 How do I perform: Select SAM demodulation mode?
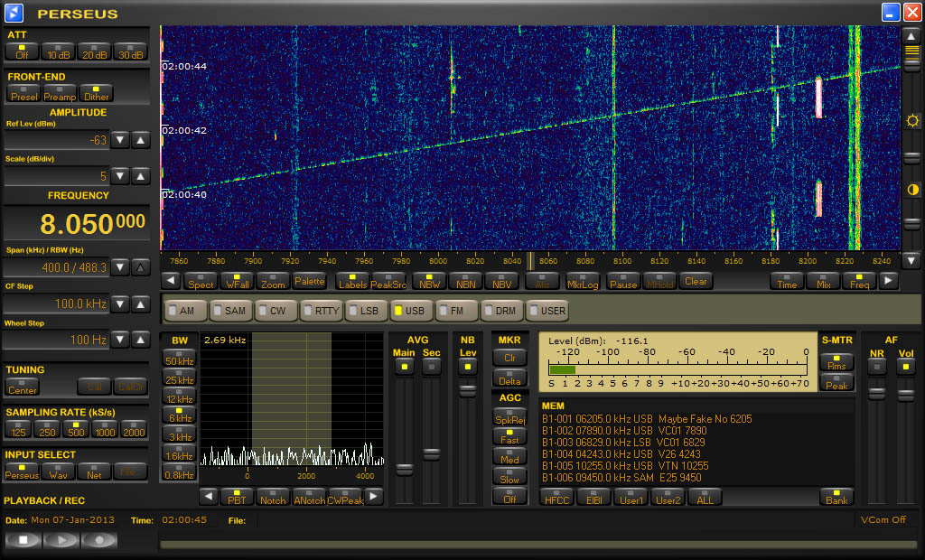click(230, 311)
